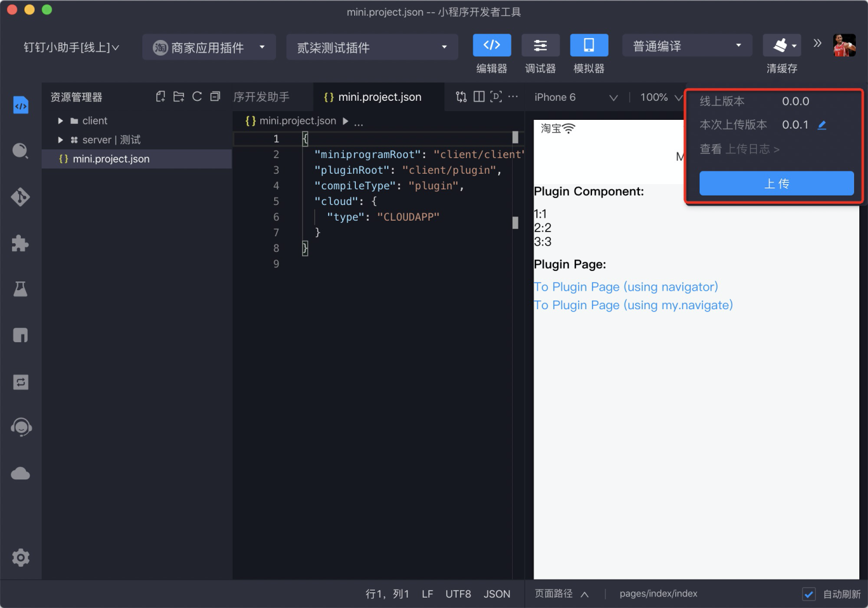Viewport: 868px width, 608px height.
Task: Open the iPhone 6 device dropdown
Action: (x=575, y=97)
